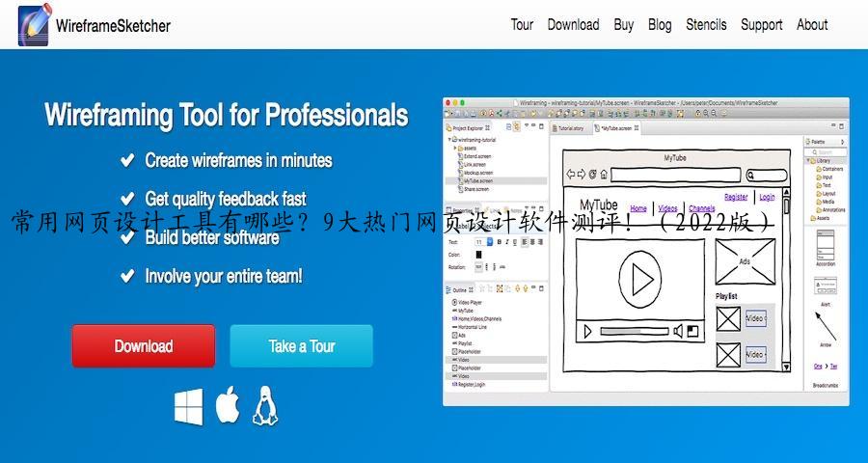Click the Register link in mockup
Screen dimensions: 868x463
(x=736, y=197)
